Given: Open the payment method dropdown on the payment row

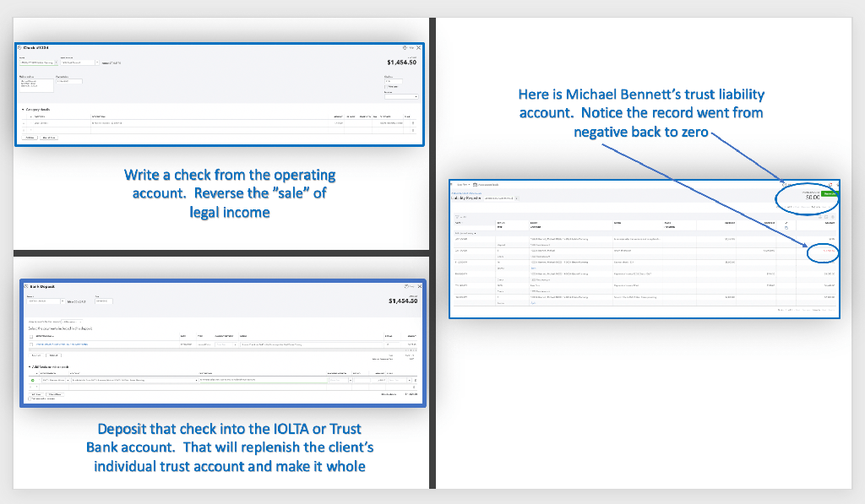Looking at the screenshot, I should (235, 344).
